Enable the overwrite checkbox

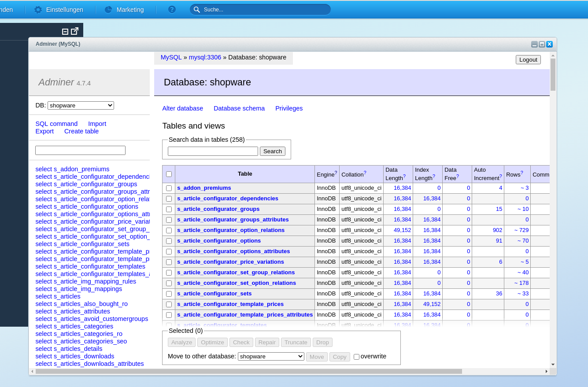click(356, 357)
